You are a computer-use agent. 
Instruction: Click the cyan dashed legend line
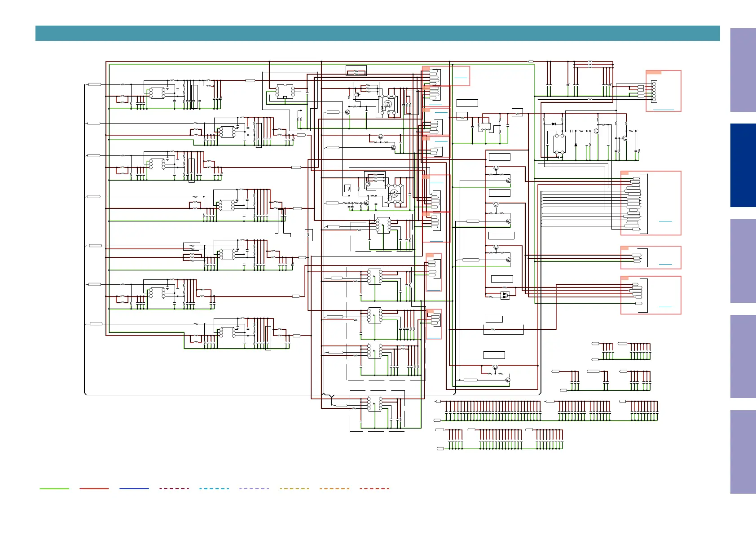214,488
